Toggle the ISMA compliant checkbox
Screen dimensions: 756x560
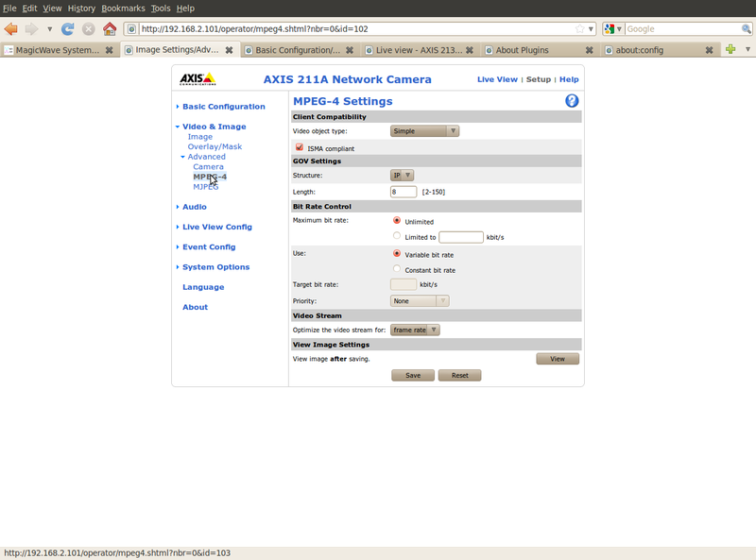(x=300, y=147)
